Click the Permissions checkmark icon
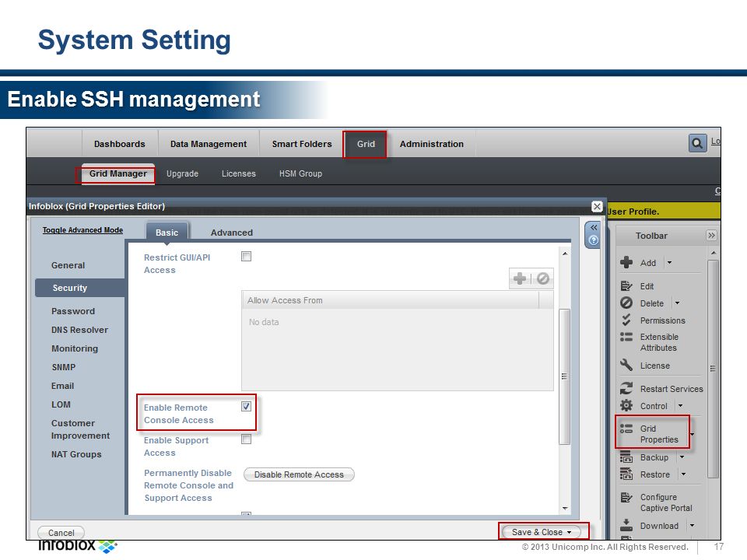 point(626,320)
